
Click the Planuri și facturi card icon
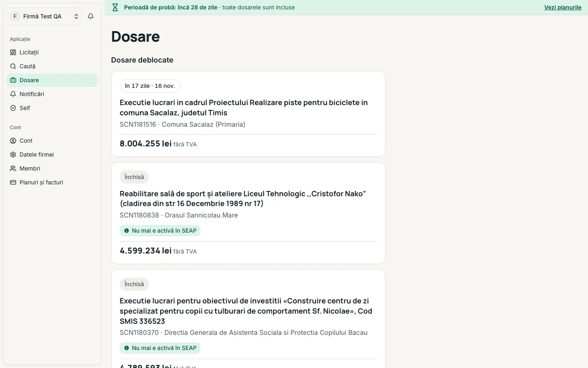tap(13, 182)
